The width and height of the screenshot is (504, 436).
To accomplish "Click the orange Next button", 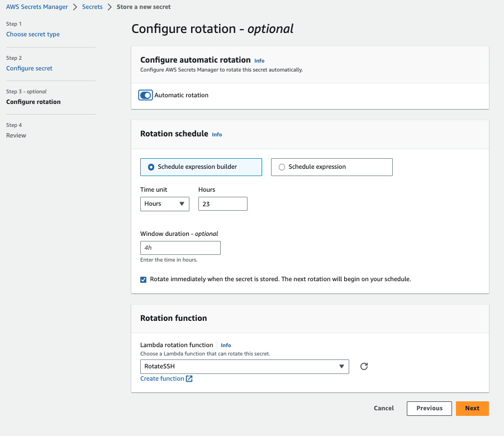I will 472,409.
